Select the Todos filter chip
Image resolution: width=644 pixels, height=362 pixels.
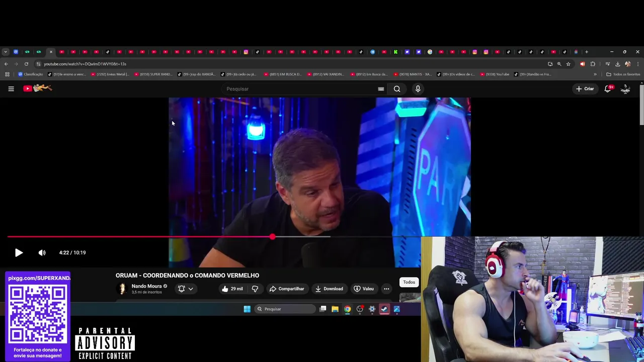point(409,282)
